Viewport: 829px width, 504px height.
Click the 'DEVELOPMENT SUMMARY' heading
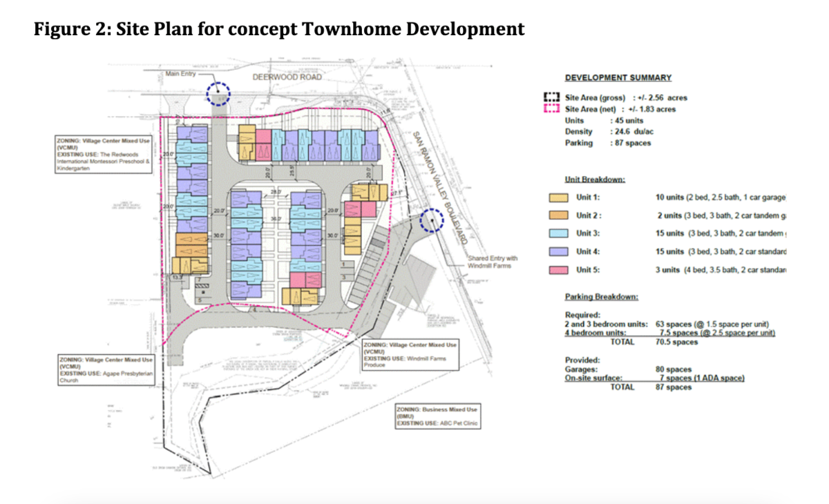618,78
